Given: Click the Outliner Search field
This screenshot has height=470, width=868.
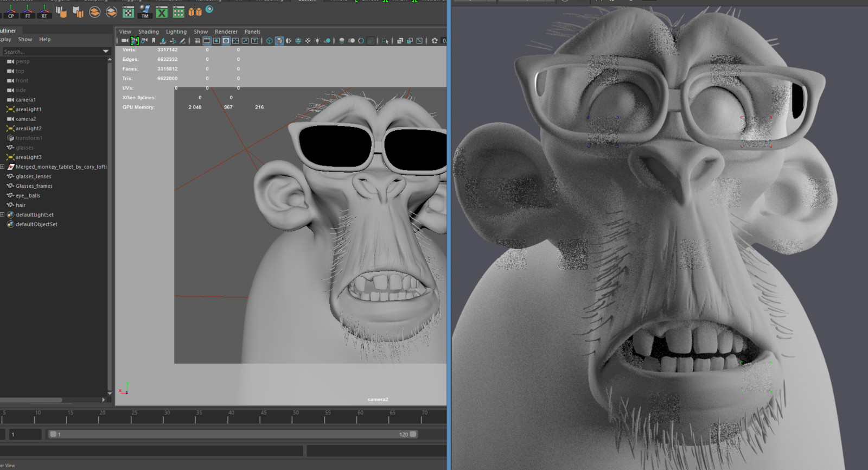Looking at the screenshot, I should [x=52, y=52].
